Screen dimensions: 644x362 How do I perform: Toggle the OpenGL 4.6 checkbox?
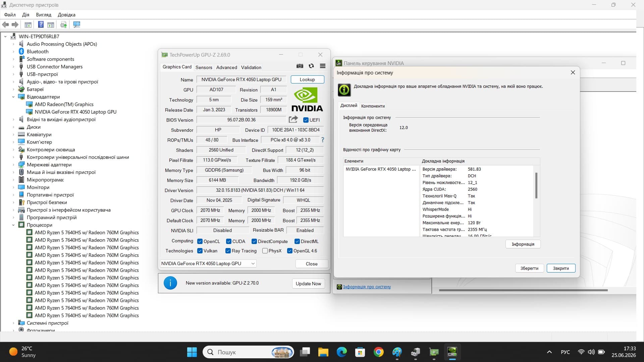(290, 251)
